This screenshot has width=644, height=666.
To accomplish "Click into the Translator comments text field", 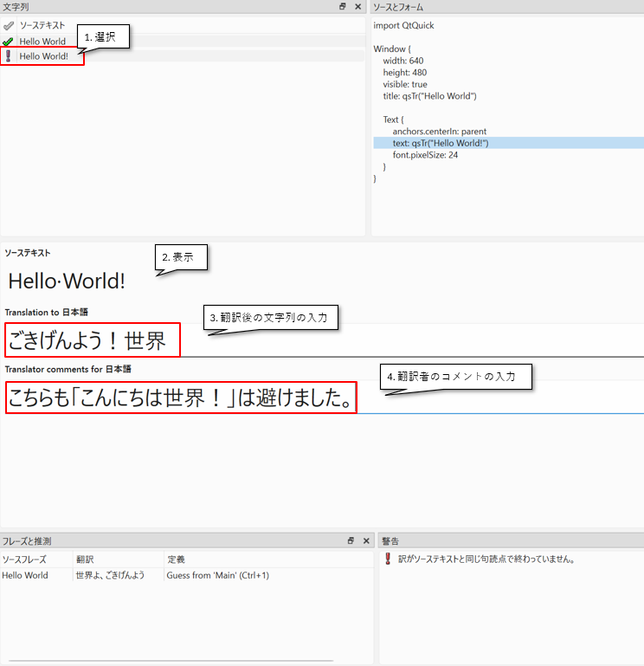I will point(485,398).
